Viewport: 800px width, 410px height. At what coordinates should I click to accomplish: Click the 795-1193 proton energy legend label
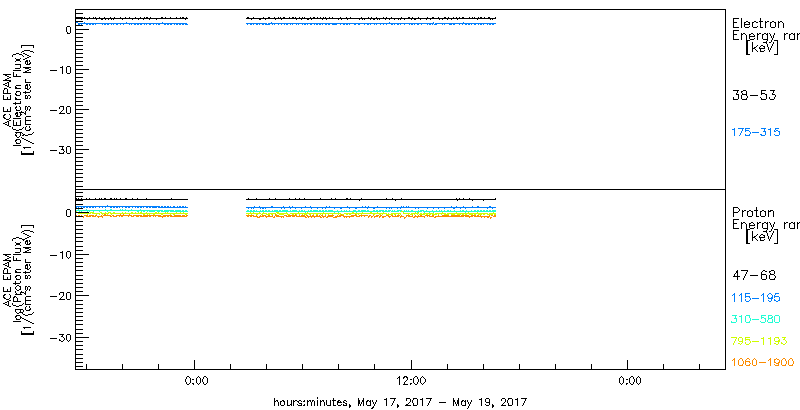[760, 341]
